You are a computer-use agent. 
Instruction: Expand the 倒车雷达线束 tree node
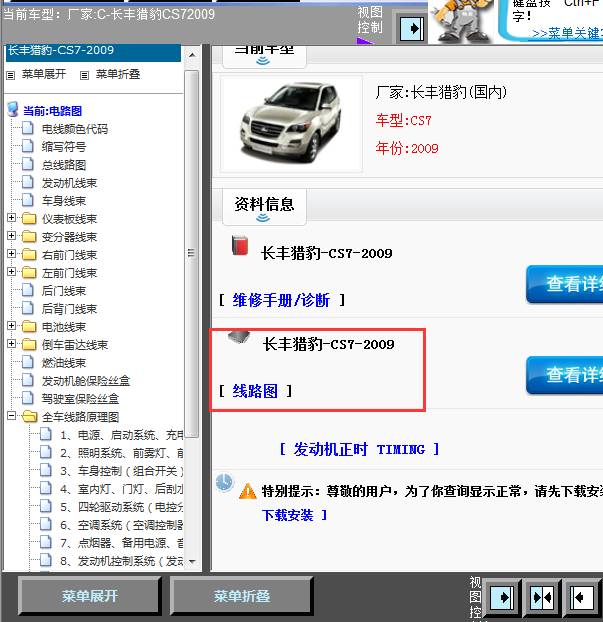click(x=12, y=344)
